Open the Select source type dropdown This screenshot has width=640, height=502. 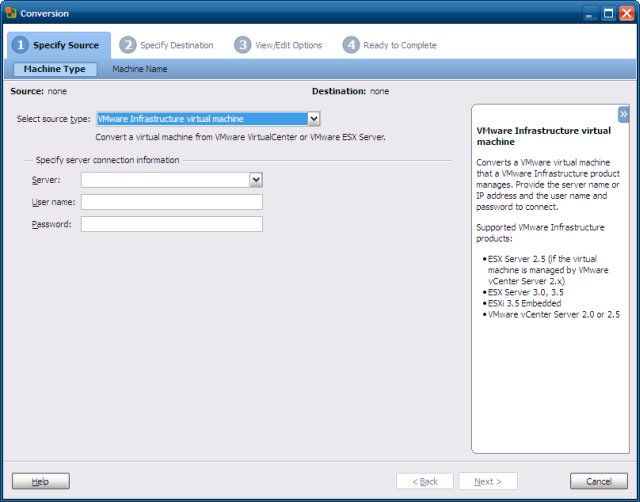pos(313,119)
